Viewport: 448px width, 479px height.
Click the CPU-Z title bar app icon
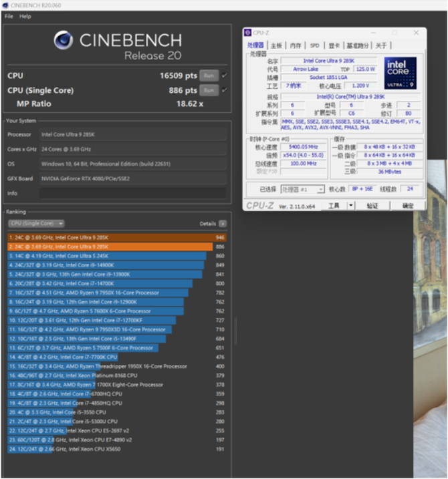(x=247, y=32)
